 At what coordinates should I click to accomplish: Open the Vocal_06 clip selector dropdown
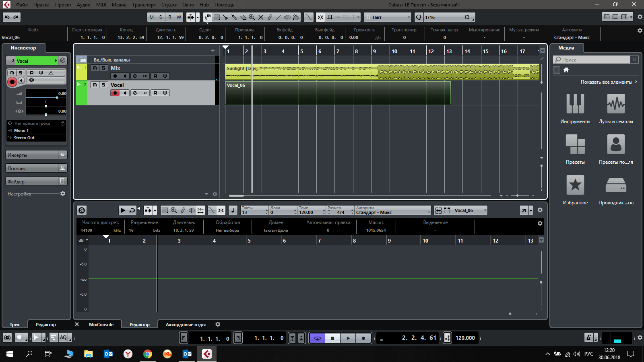point(470,210)
